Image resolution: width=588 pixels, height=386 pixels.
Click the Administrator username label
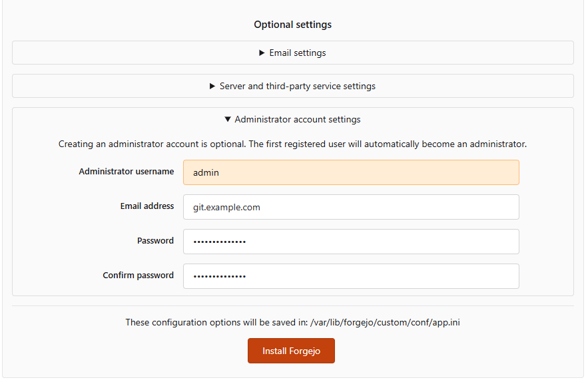[x=127, y=171]
